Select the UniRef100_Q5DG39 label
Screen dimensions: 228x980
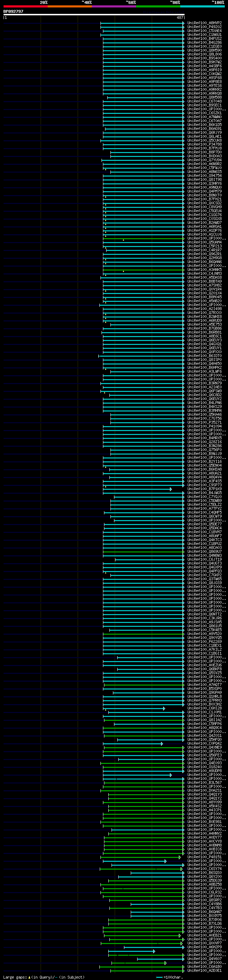click(204, 881)
